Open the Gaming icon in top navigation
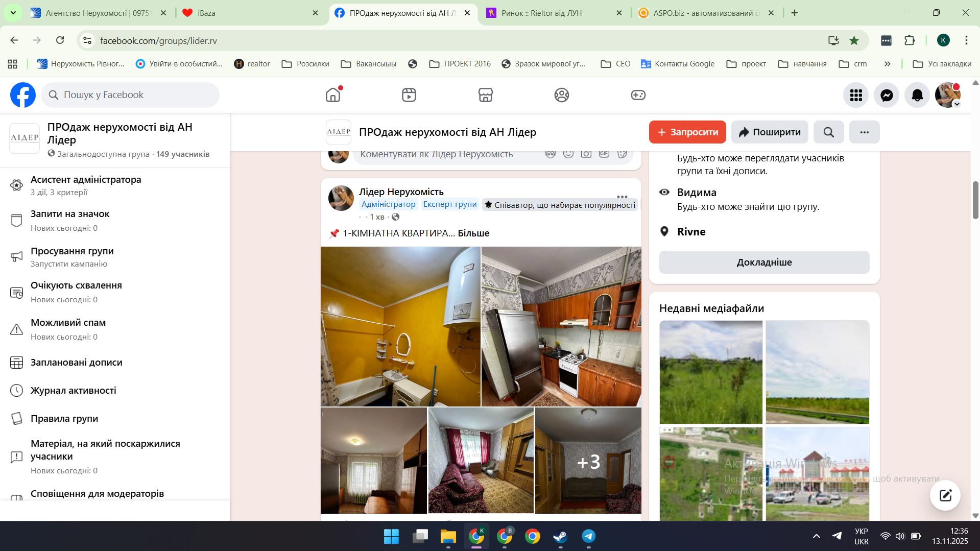 point(638,95)
